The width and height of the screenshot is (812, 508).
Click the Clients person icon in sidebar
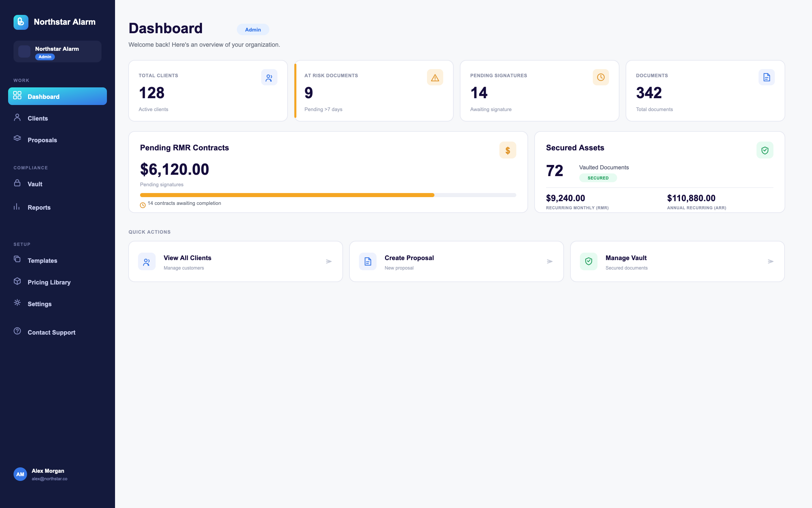(17, 117)
